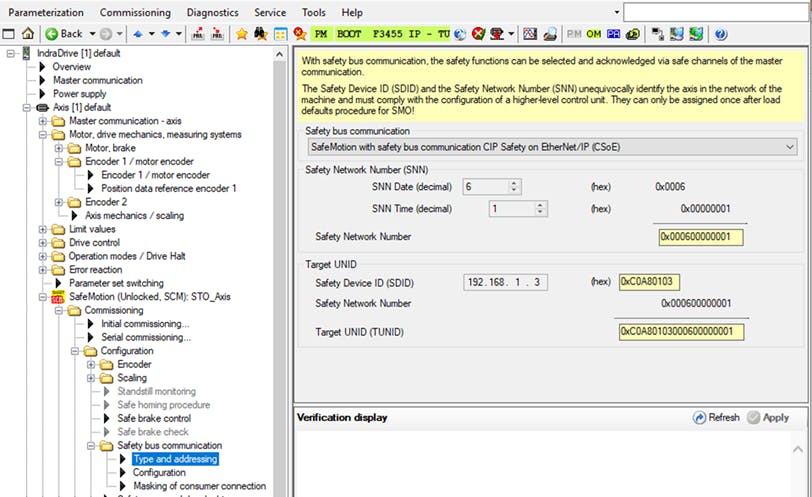812x497 pixels.
Task: Click the Safety Device ID IP field
Action: [x=505, y=282]
